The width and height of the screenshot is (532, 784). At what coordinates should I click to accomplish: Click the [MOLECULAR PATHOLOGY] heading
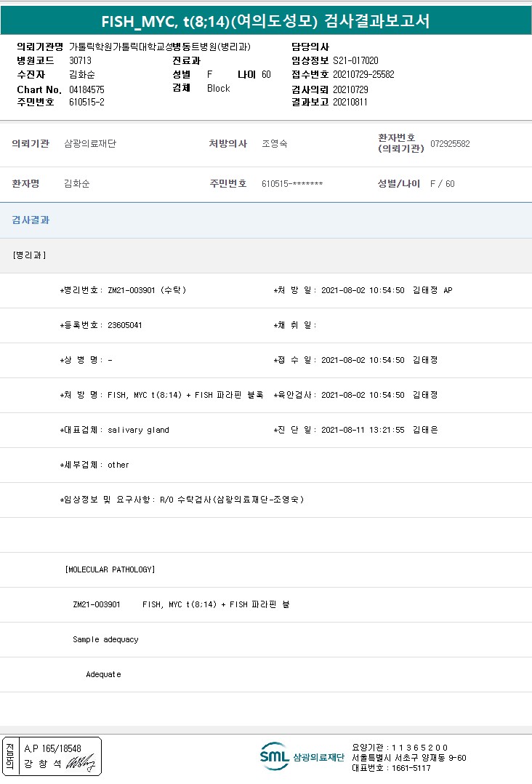point(110,569)
